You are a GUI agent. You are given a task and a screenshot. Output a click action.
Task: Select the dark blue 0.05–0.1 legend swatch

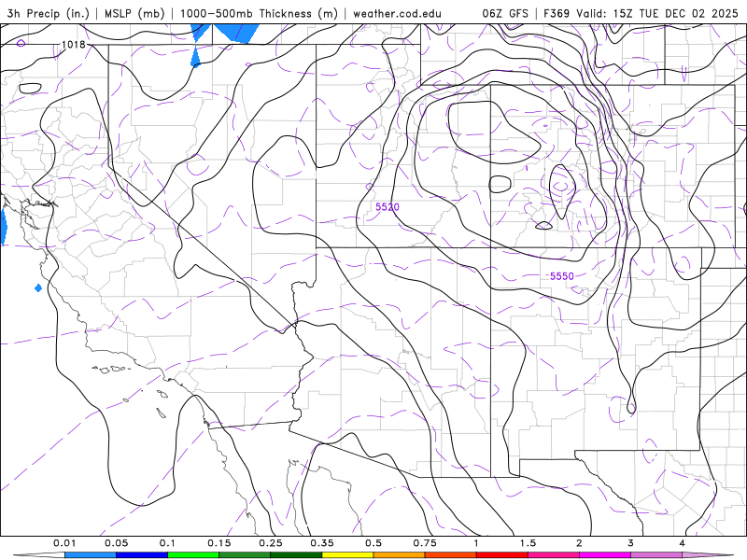coord(142,555)
